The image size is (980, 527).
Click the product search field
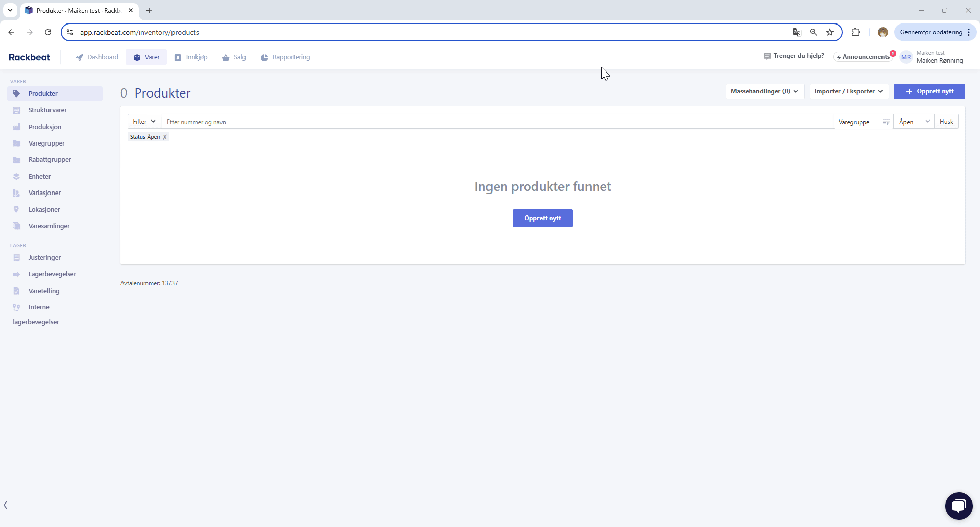click(357, 122)
